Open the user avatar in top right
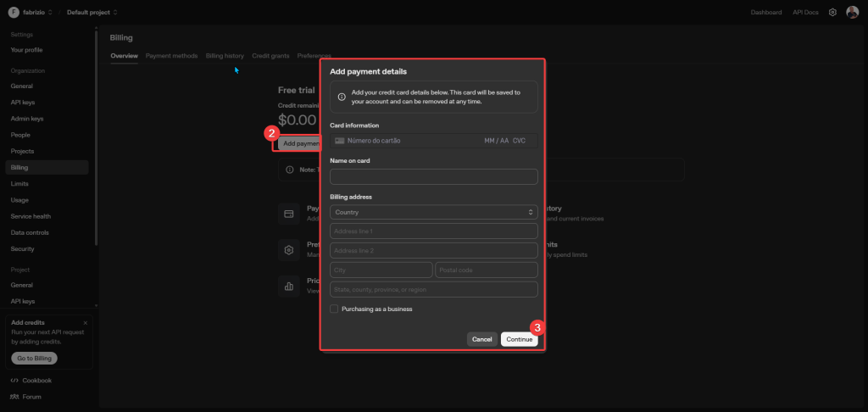The width and height of the screenshot is (868, 412). pyautogui.click(x=852, y=13)
